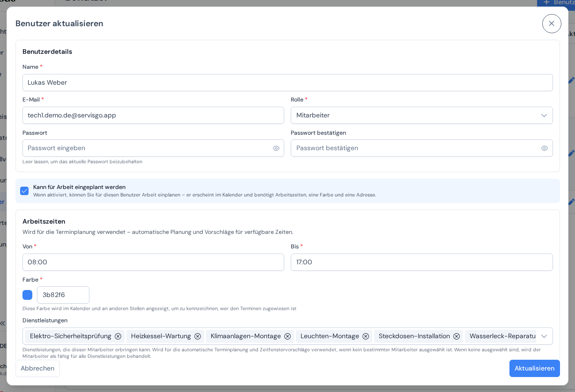The width and height of the screenshot is (575, 392).
Task: Click the Heizkessel-Wartung tag label
Action: [x=161, y=336]
